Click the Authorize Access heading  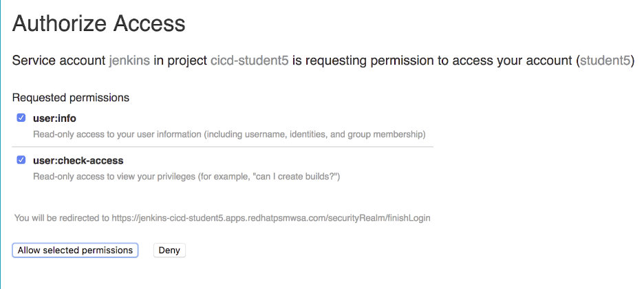98,23
